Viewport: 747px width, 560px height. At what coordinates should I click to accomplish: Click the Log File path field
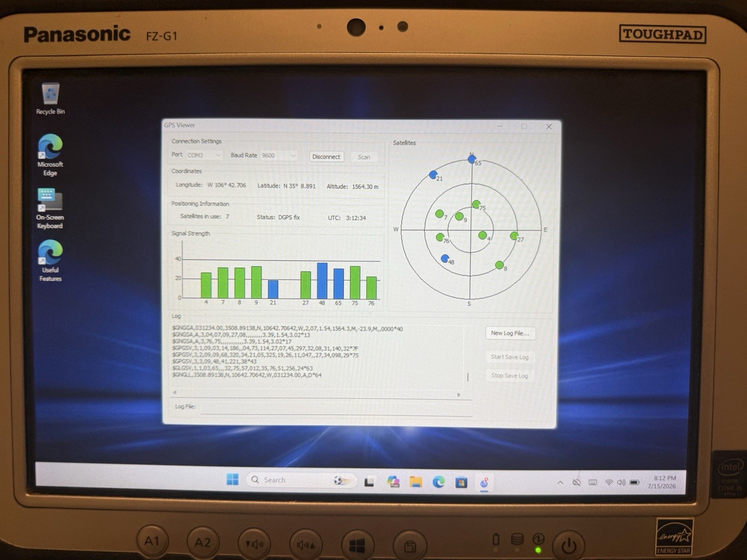click(336, 408)
